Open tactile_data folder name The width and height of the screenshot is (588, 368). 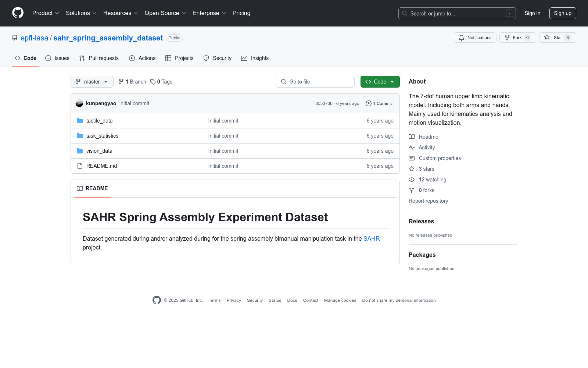99,121
